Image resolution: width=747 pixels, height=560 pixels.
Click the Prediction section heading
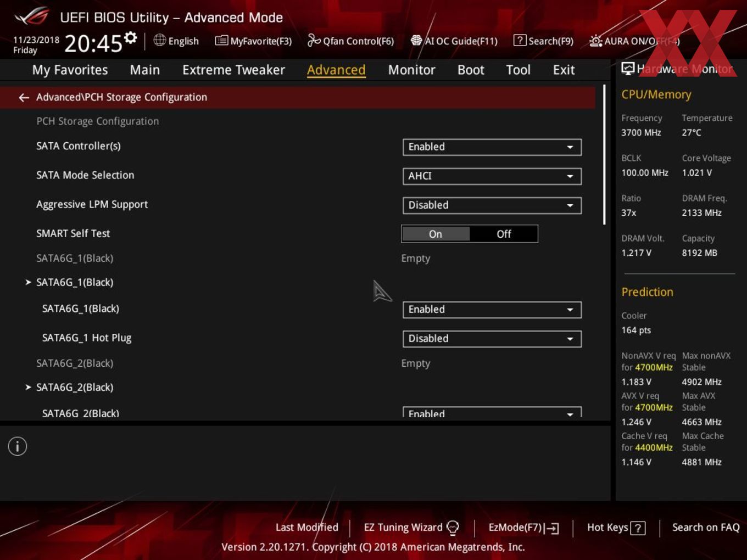(647, 292)
